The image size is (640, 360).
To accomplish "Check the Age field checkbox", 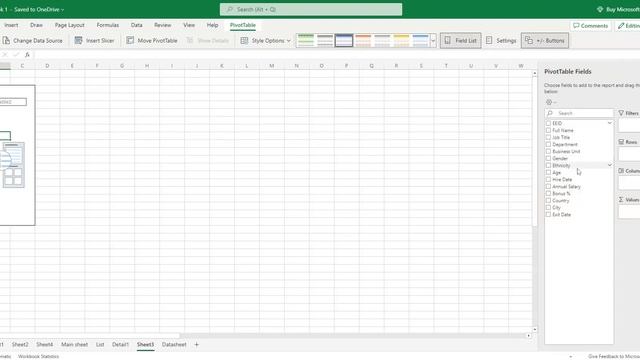I will (x=548, y=172).
